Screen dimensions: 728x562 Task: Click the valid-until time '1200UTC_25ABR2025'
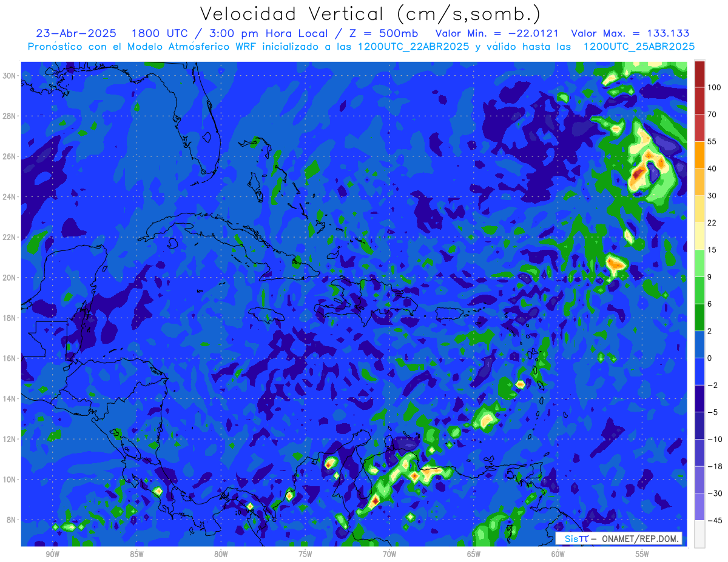[639, 47]
